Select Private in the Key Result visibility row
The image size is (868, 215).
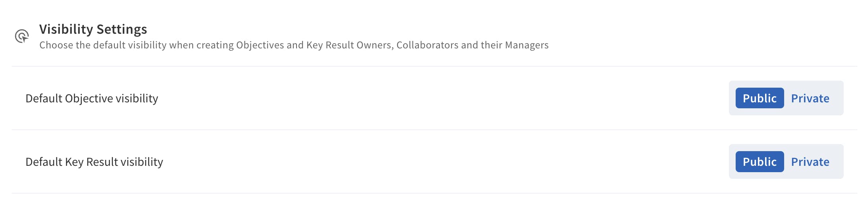[810, 161]
